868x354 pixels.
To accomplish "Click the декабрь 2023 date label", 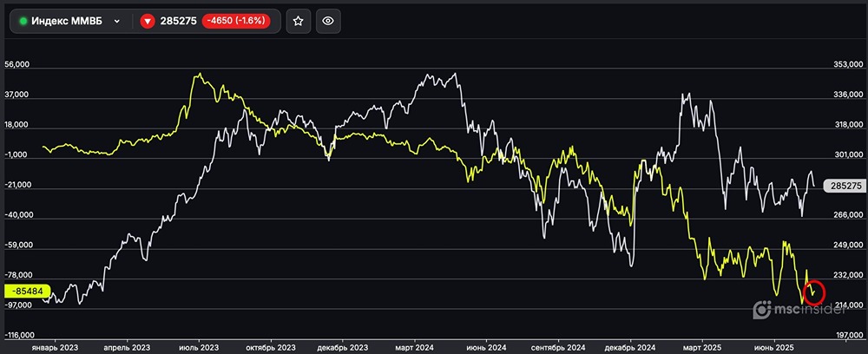I will click(343, 347).
